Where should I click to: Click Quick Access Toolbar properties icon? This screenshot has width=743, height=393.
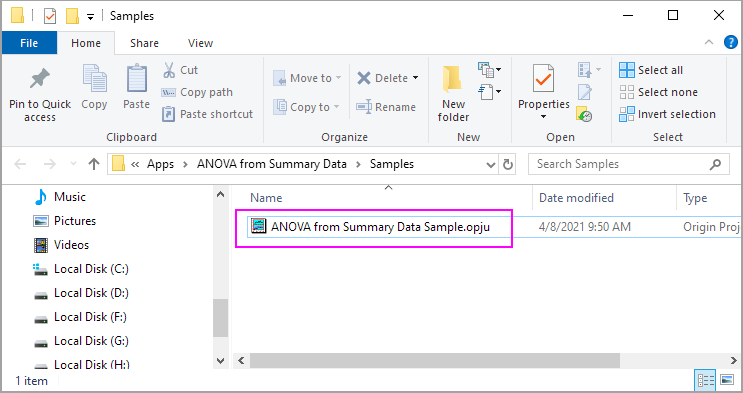pyautogui.click(x=50, y=16)
